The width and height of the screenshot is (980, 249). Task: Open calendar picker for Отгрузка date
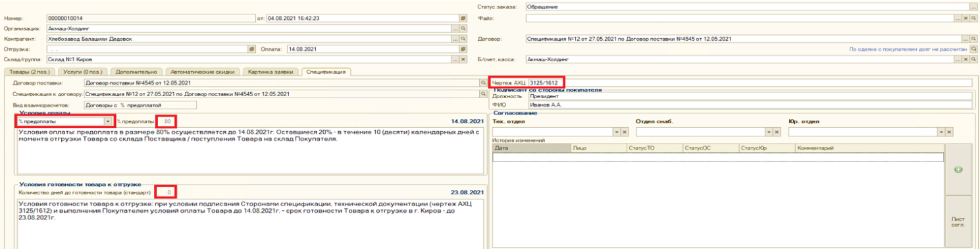[251, 49]
